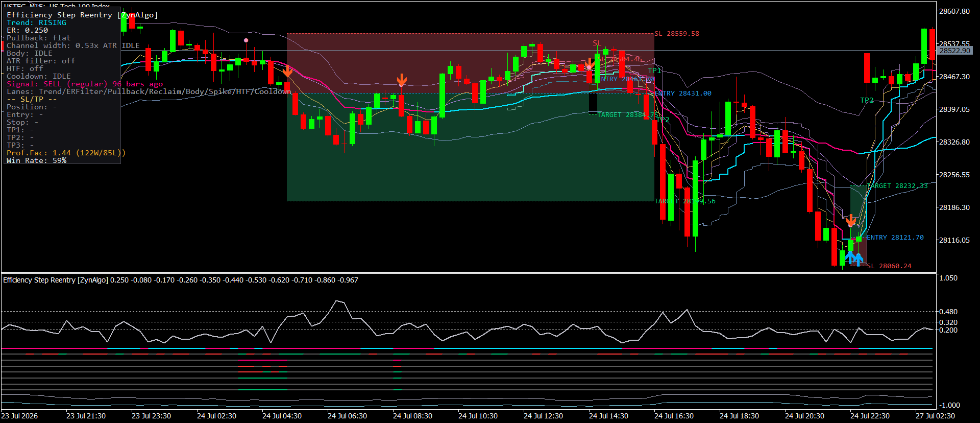The width and height of the screenshot is (980, 423).
Task: Click the 0.480 level label in indicator scale
Action: 948,312
